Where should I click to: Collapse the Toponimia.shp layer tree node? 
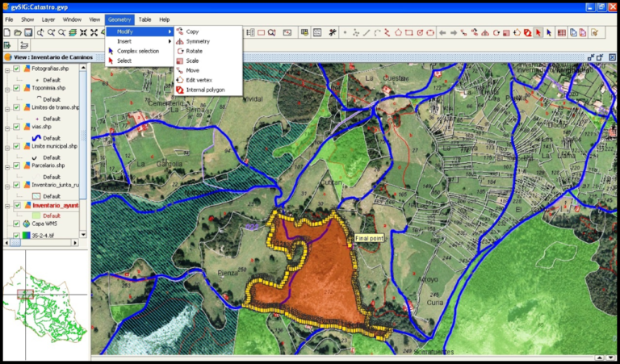7,88
